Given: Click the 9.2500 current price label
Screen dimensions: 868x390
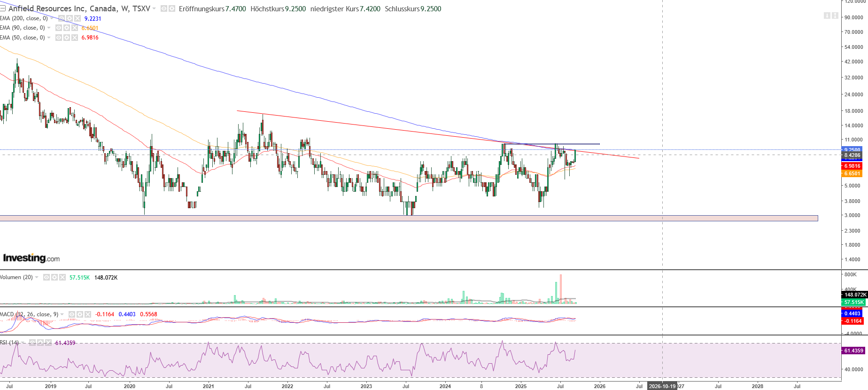Looking at the screenshot, I should (852, 150).
